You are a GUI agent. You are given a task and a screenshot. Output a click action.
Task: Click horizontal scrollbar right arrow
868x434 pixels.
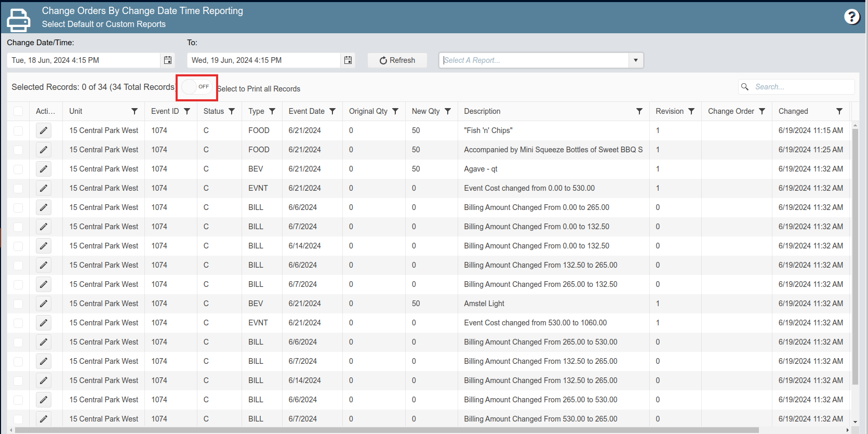(848, 430)
